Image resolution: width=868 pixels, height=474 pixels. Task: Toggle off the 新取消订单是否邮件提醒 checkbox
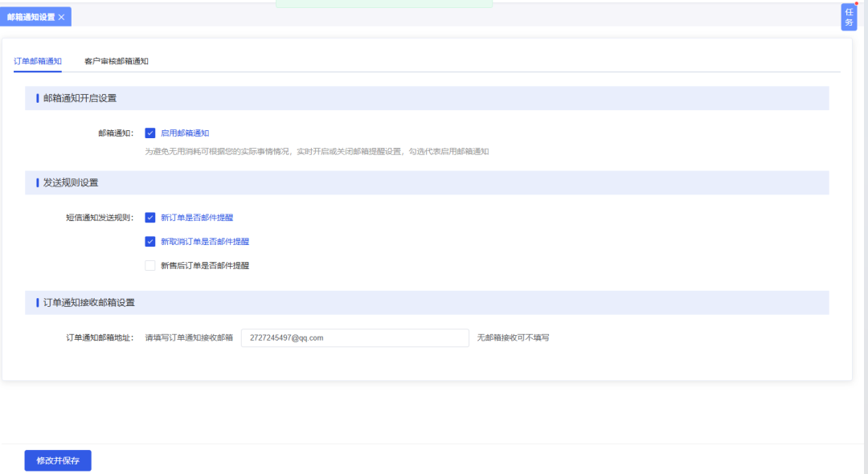150,242
